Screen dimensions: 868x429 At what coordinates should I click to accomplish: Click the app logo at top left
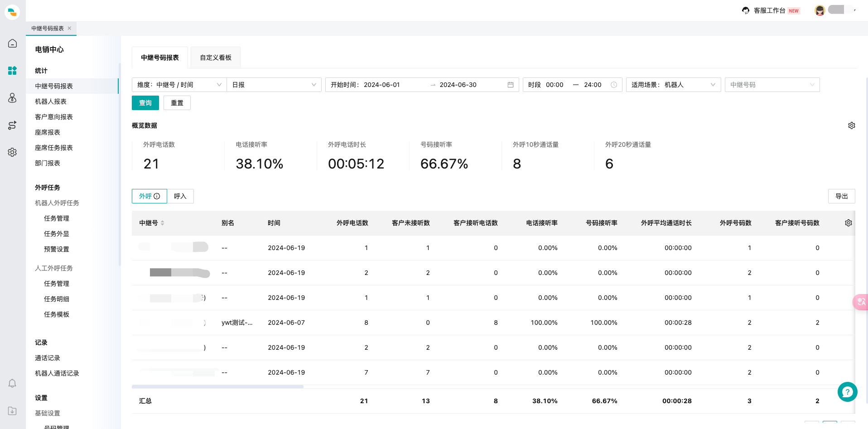click(12, 12)
